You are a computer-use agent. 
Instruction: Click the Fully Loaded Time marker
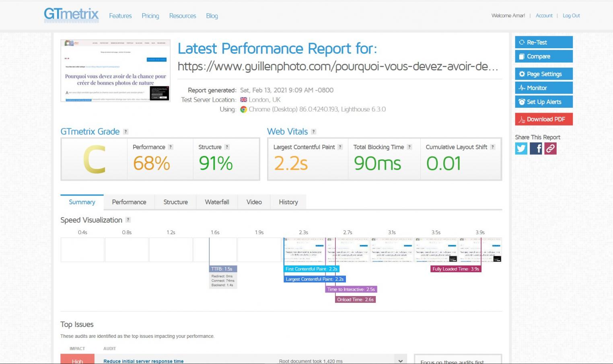click(x=456, y=269)
